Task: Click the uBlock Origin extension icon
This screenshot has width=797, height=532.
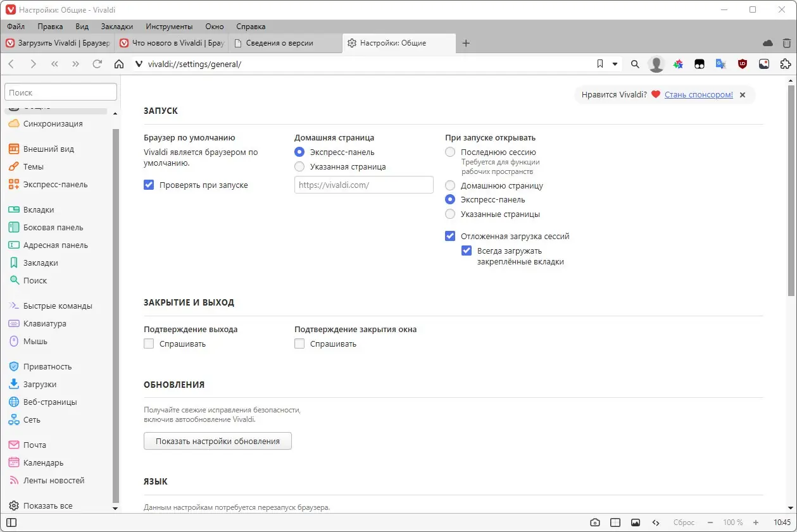Action: (x=743, y=64)
